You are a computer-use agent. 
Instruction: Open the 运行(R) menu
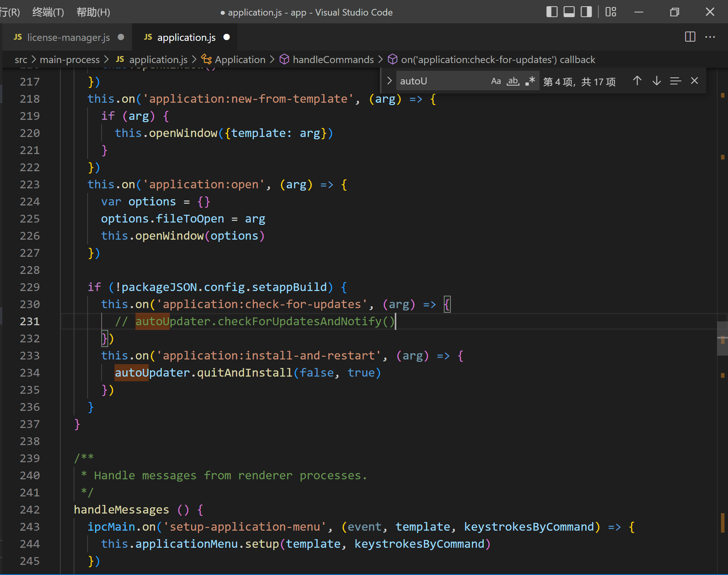point(10,12)
